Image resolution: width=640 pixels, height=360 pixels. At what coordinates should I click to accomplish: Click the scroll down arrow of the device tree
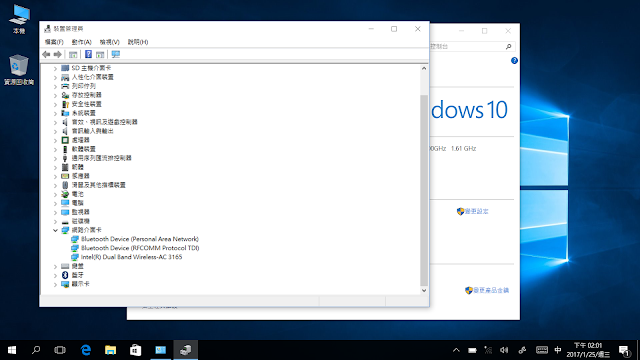tap(424, 290)
